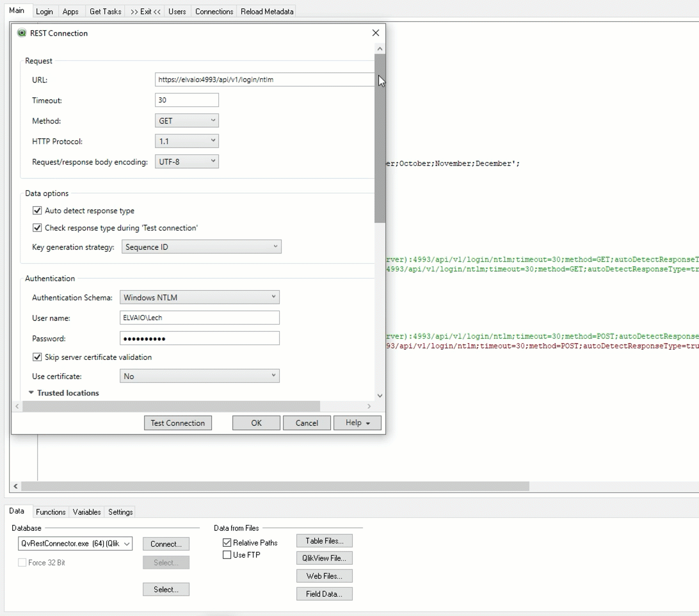699x616 pixels.
Task: Click the dialog vertical scrollbar thumb
Action: click(380, 138)
